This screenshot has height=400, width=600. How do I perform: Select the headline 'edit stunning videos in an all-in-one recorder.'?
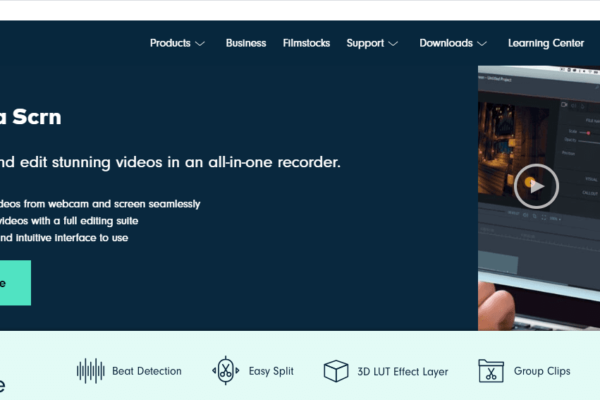pyautogui.click(x=180, y=162)
